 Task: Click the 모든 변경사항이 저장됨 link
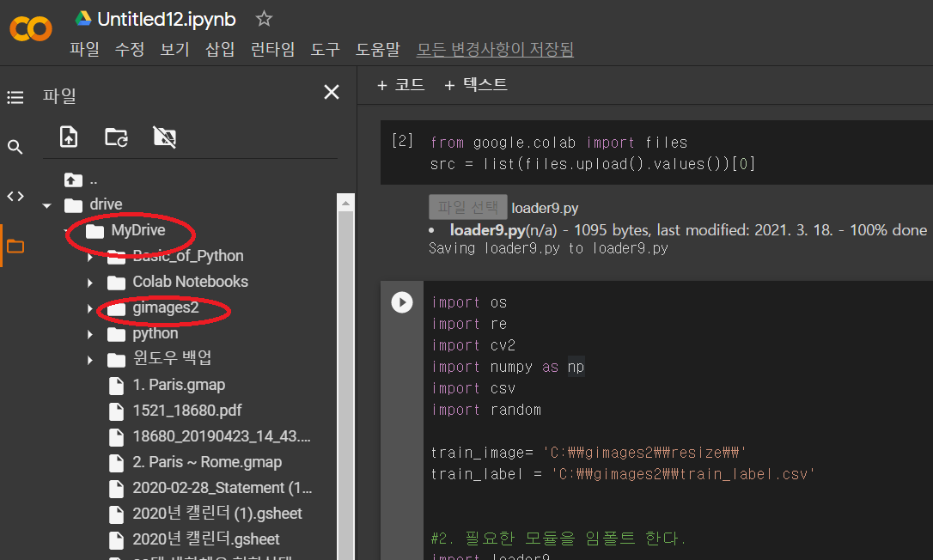click(495, 50)
